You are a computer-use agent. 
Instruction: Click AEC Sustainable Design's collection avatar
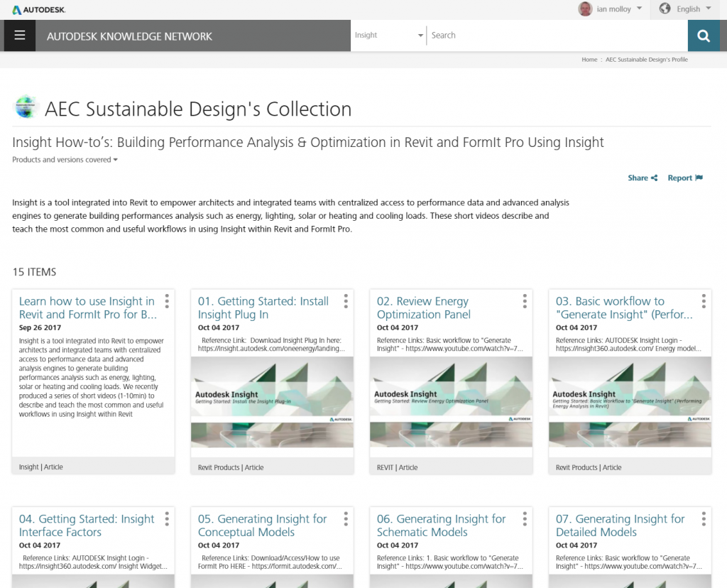tap(26, 107)
